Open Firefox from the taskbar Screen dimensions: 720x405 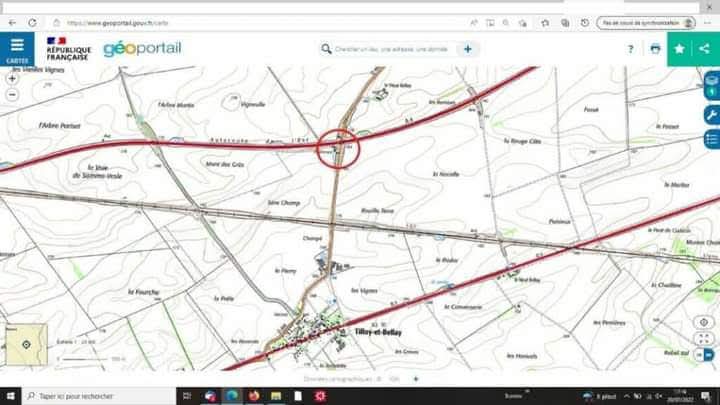coord(253,396)
